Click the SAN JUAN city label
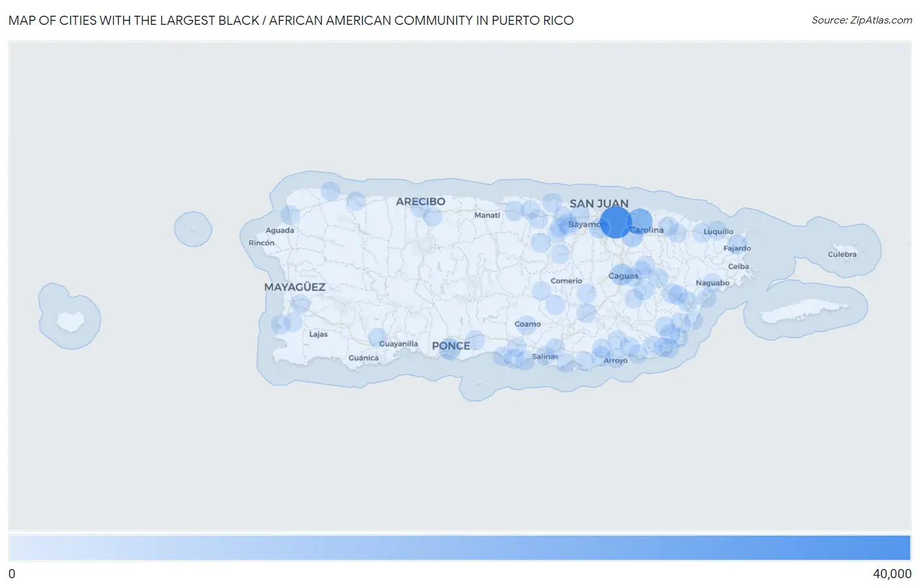This screenshot has height=588, width=920. [x=599, y=203]
